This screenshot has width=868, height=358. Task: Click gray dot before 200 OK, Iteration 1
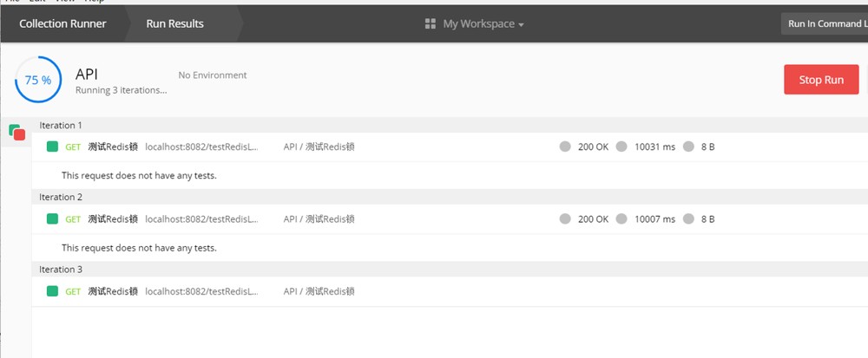(x=565, y=146)
